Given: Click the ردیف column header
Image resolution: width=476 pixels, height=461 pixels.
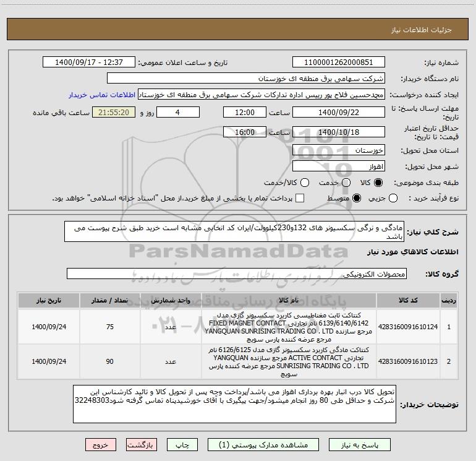Looking at the screenshot, I should coord(449,300).
